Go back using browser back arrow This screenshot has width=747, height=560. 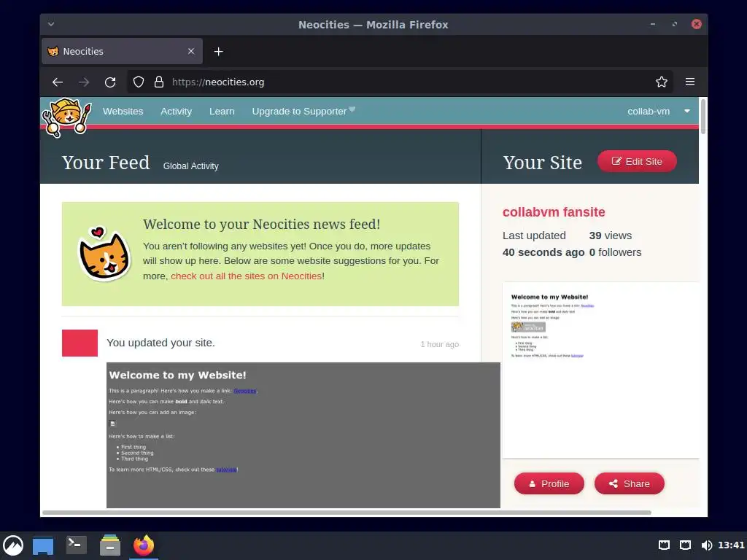coord(58,82)
